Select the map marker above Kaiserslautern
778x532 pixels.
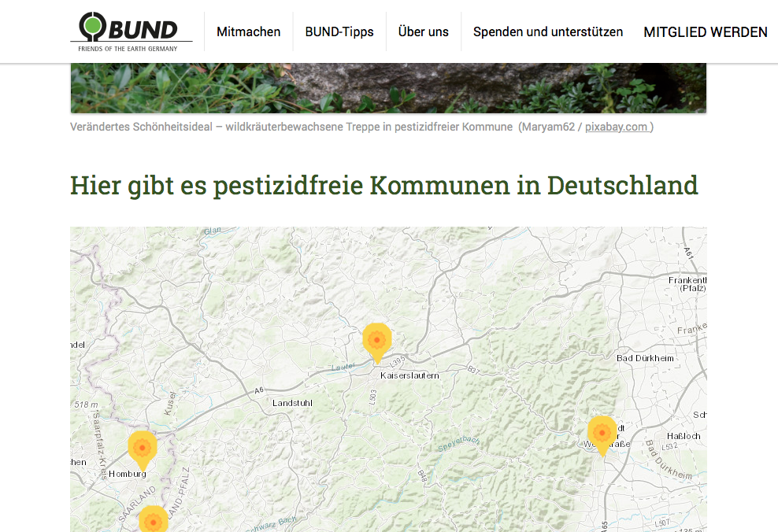click(x=376, y=340)
